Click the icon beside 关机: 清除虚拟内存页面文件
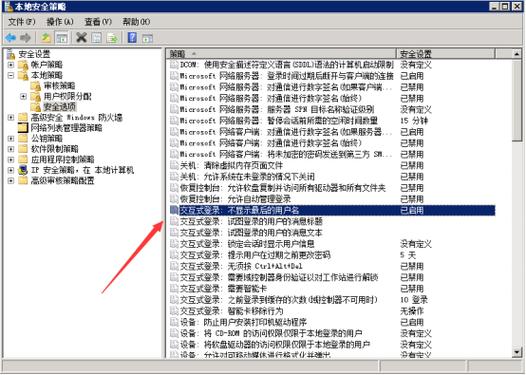This screenshot has height=375, width=526. 174,165
